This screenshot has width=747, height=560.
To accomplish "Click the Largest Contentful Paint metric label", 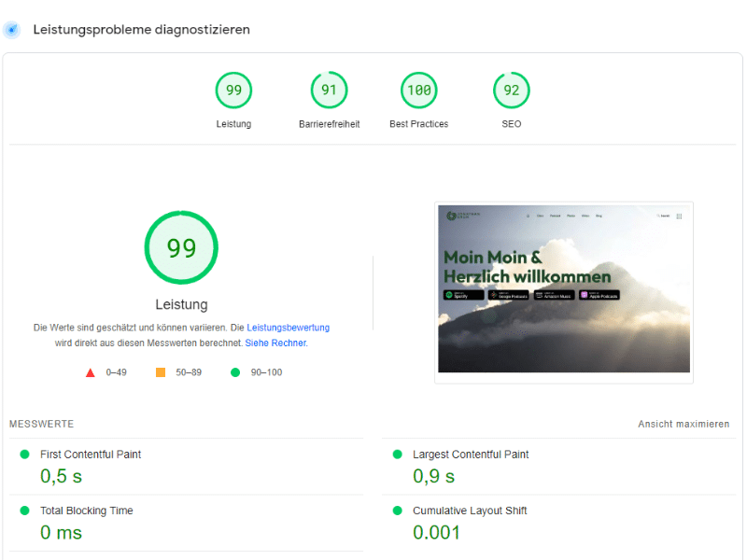I will (471, 455).
